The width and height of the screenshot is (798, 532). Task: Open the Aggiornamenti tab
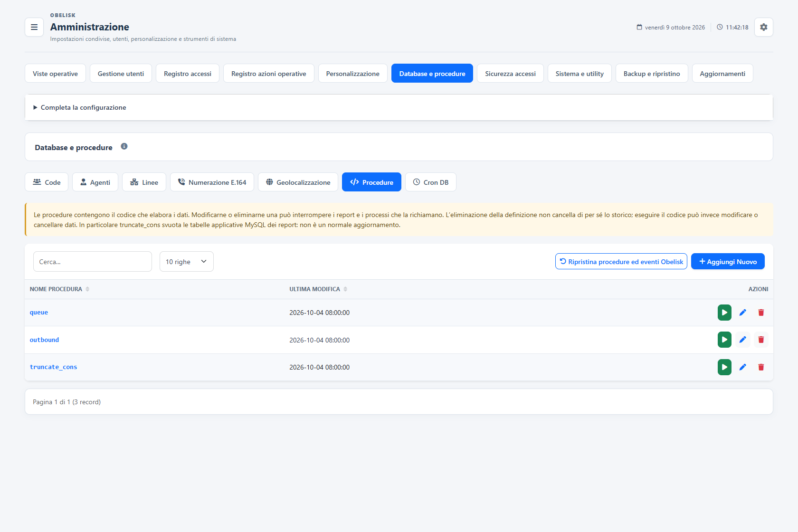pos(722,73)
